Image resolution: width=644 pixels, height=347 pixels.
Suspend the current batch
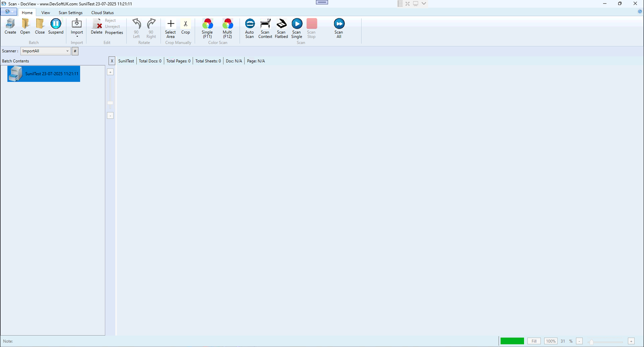pos(56,26)
